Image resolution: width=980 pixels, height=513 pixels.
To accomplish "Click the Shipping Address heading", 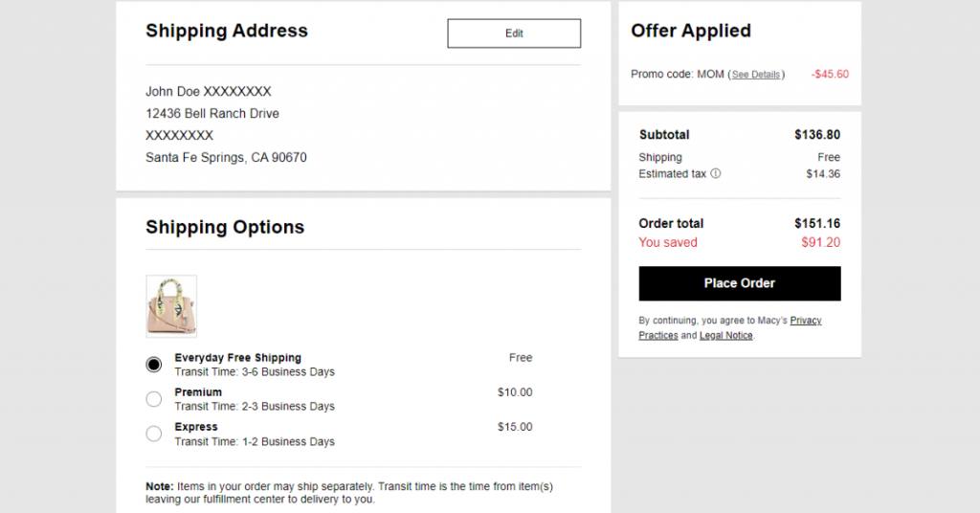I will point(227,31).
